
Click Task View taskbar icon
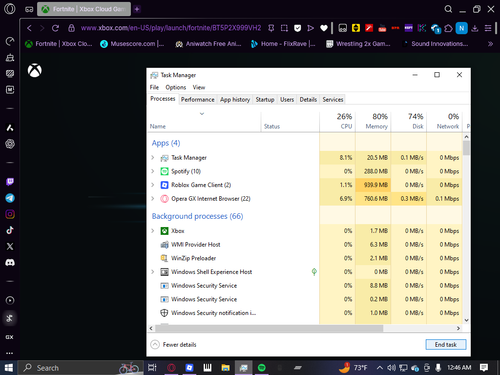152,368
